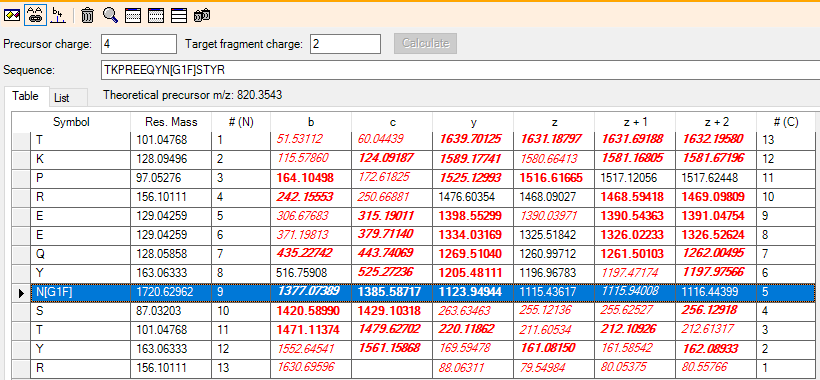Viewport: 820px width, 380px height.
Task: Click residue mass 128.09496 for K
Action: [171, 159]
